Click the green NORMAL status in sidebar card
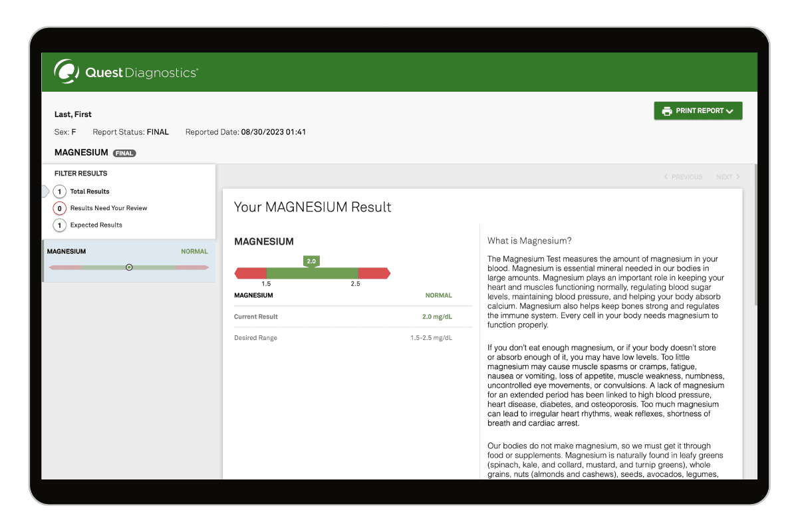Viewport: 798px width, 532px height. pos(194,252)
